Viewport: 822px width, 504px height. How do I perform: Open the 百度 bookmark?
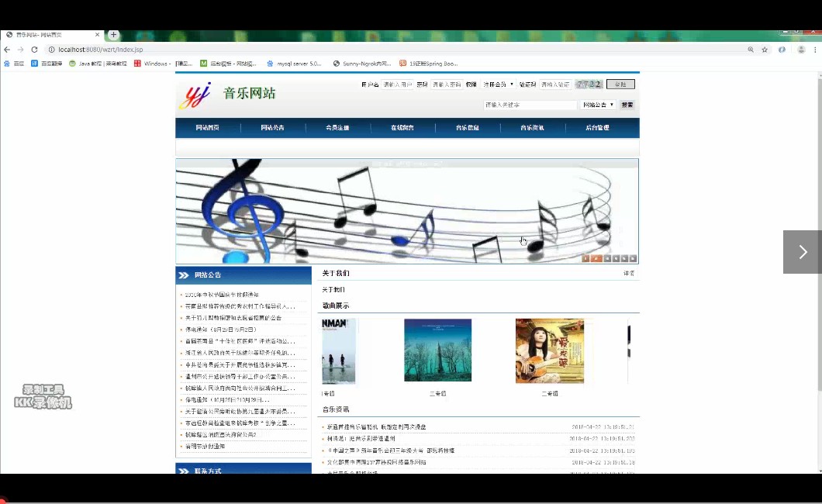coord(14,64)
